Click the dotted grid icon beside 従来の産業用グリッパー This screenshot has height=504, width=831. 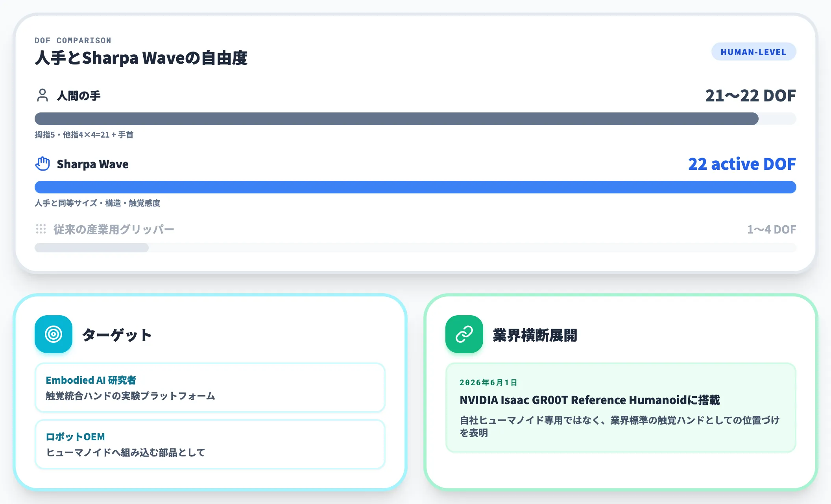(x=41, y=229)
